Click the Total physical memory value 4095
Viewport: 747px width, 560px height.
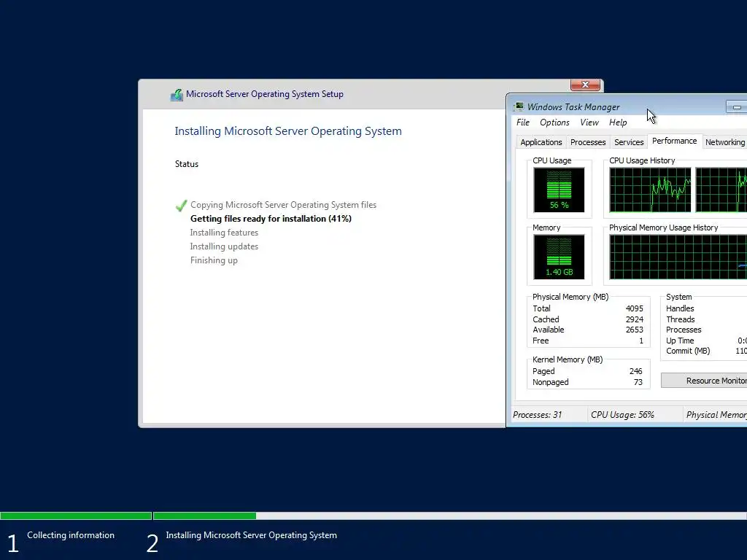(634, 308)
